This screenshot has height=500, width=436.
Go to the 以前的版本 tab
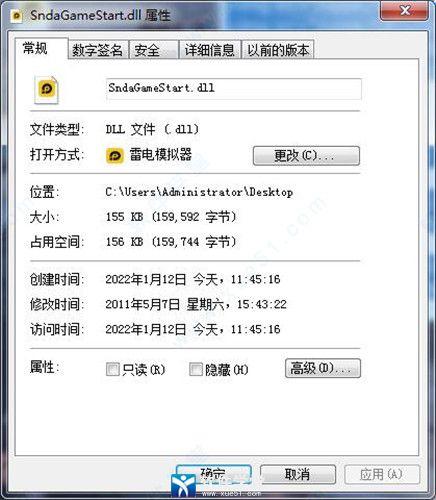click(278, 50)
